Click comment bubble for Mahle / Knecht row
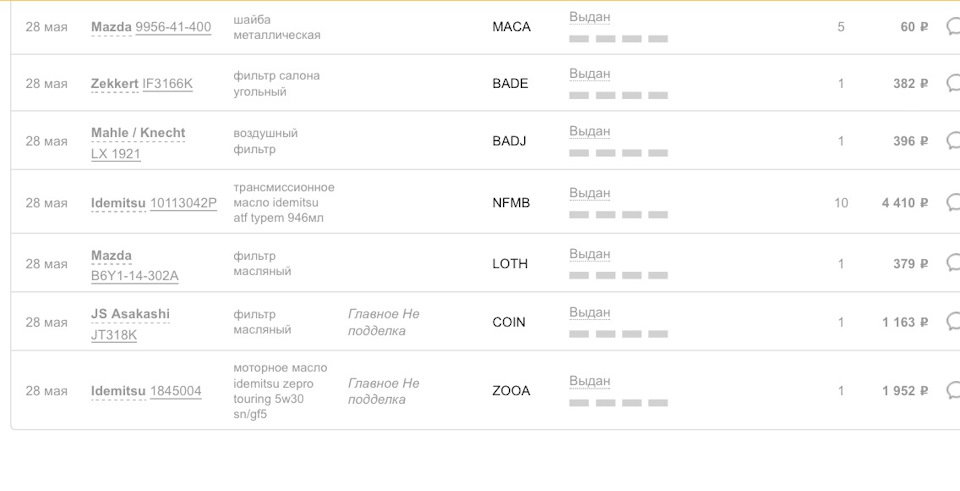960x491 pixels. click(953, 141)
